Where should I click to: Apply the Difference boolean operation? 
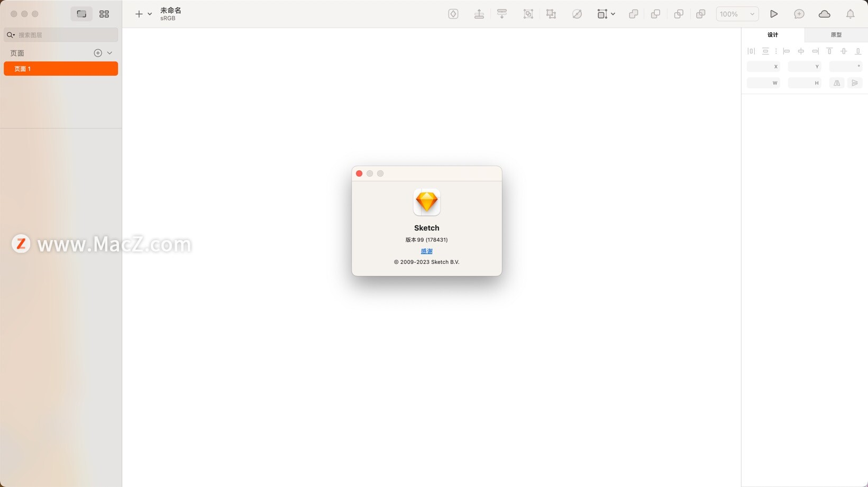tap(701, 14)
